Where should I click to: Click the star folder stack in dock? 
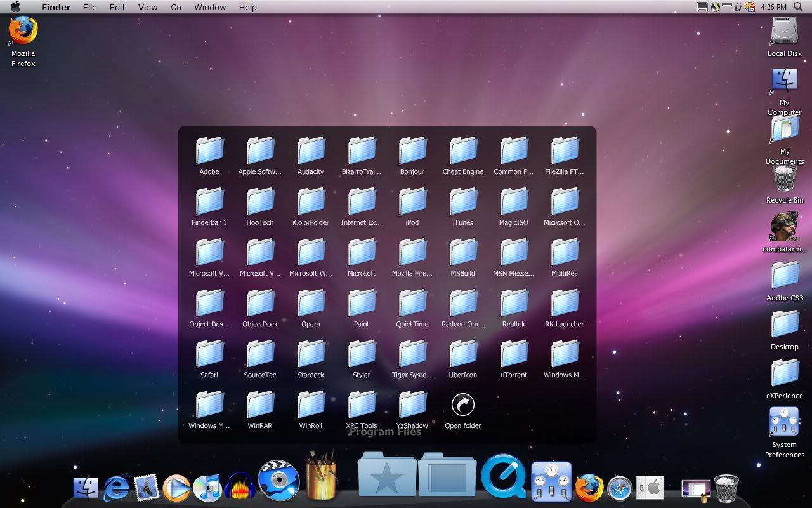pyautogui.click(x=386, y=475)
